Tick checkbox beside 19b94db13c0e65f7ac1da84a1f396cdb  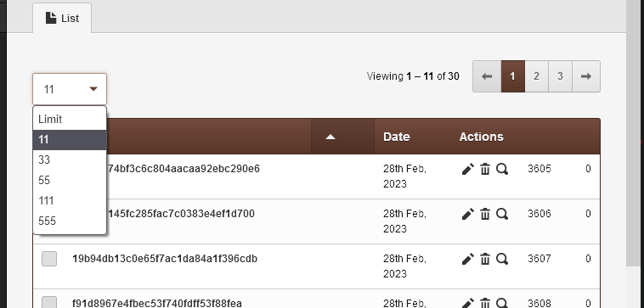[49, 259]
